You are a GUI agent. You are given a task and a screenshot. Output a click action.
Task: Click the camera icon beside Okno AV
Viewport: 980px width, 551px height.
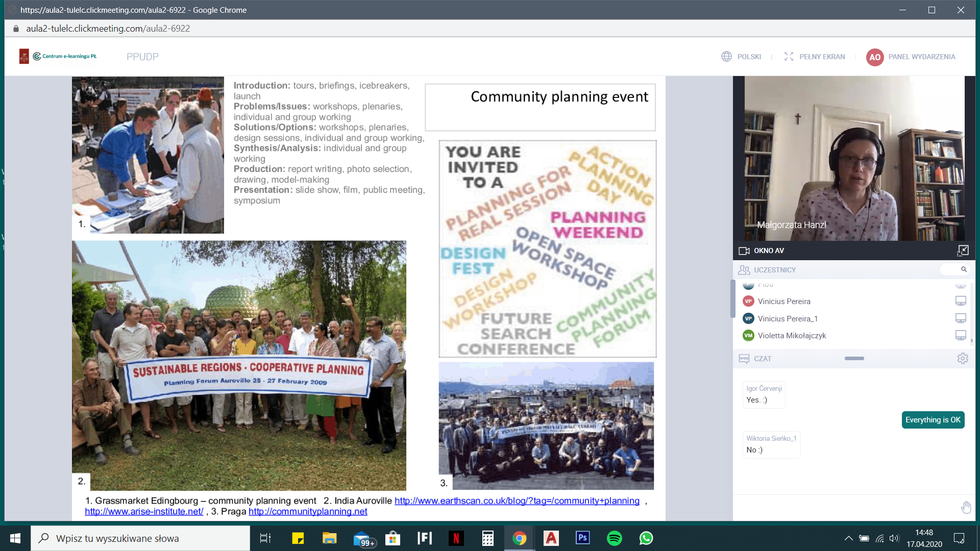click(744, 251)
